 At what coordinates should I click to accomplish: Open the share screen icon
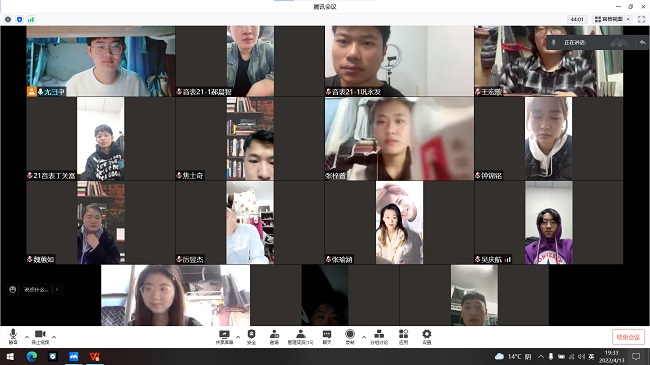224,337
